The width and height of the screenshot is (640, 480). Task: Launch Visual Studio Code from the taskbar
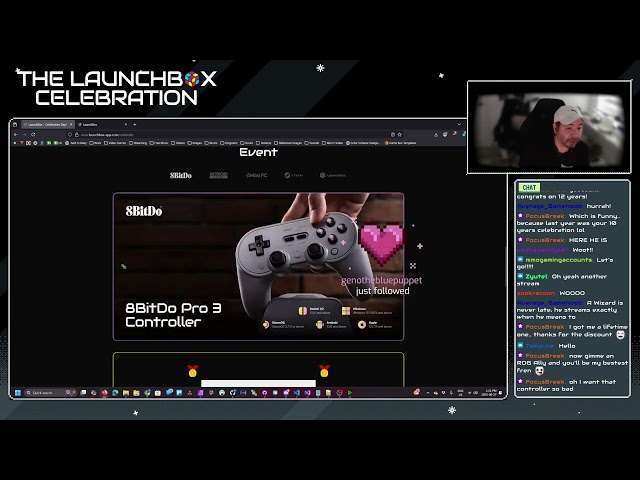point(296,393)
